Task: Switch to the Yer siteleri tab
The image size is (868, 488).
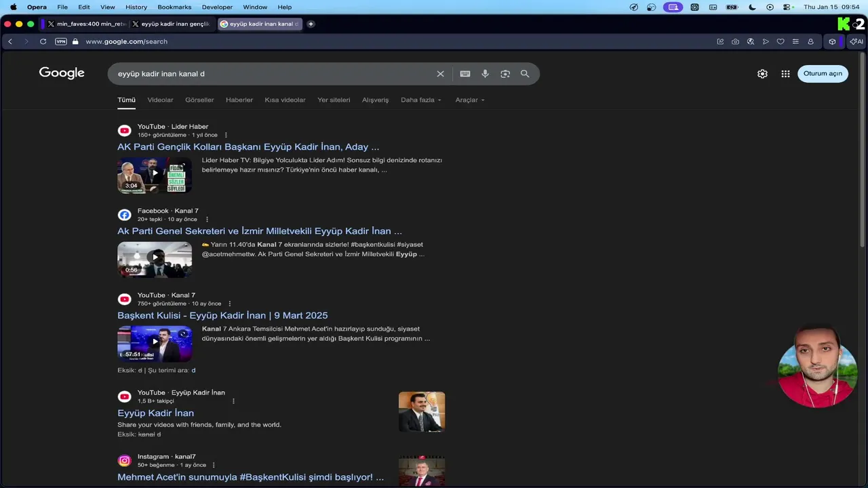Action: 334,100
